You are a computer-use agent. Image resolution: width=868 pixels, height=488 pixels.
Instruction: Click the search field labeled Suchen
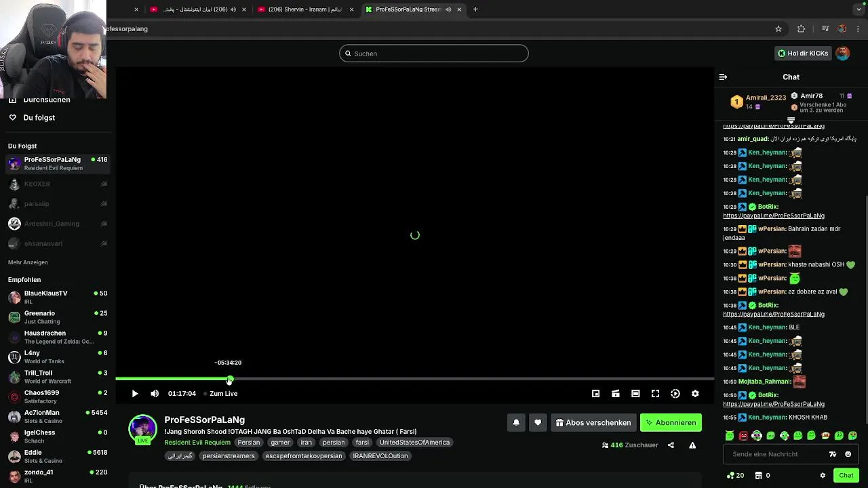click(434, 54)
